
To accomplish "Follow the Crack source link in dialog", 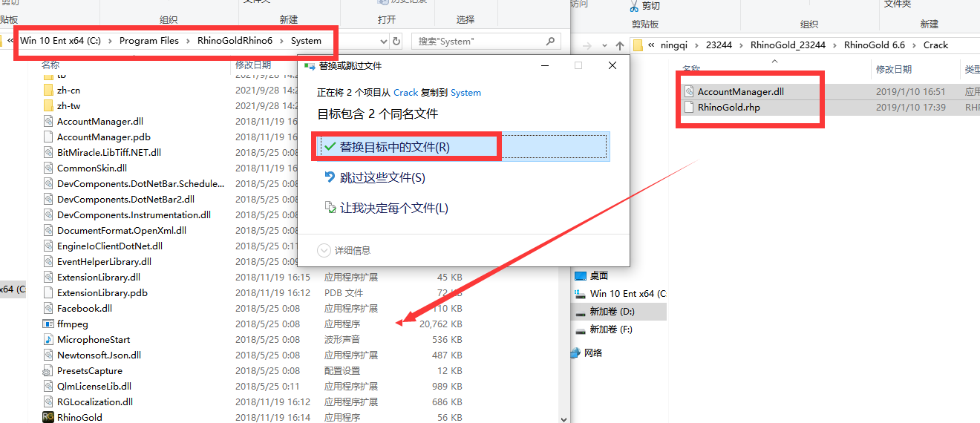I will 406,93.
